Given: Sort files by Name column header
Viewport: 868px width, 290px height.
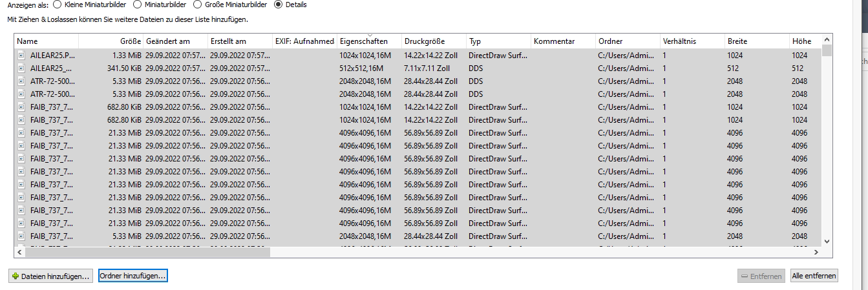Looking at the screenshot, I should tap(46, 41).
